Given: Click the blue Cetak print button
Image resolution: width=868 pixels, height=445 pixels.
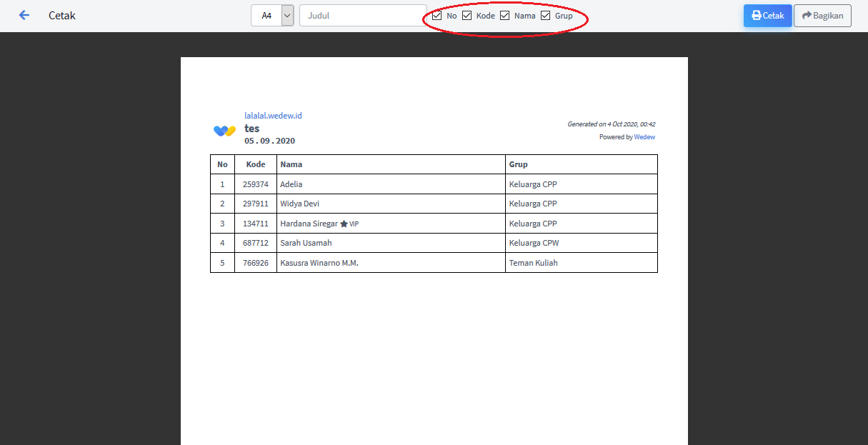Looking at the screenshot, I should 768,16.
